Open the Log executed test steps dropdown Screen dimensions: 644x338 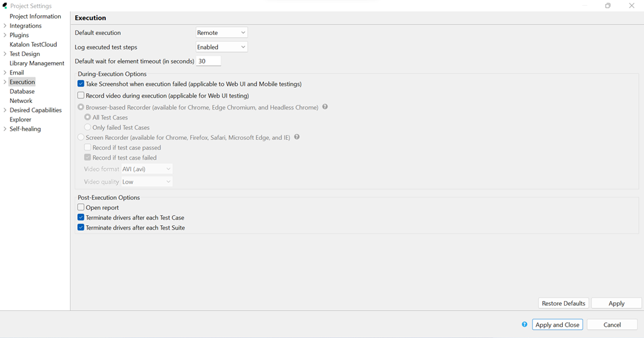point(221,47)
